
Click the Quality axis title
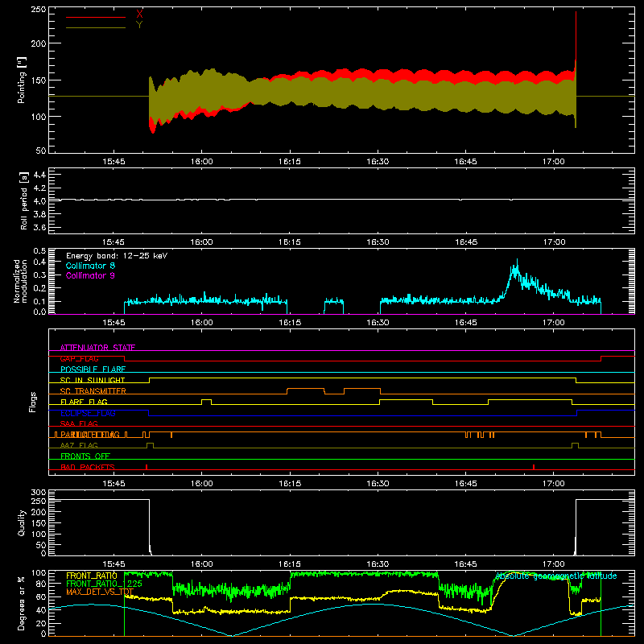[22, 522]
